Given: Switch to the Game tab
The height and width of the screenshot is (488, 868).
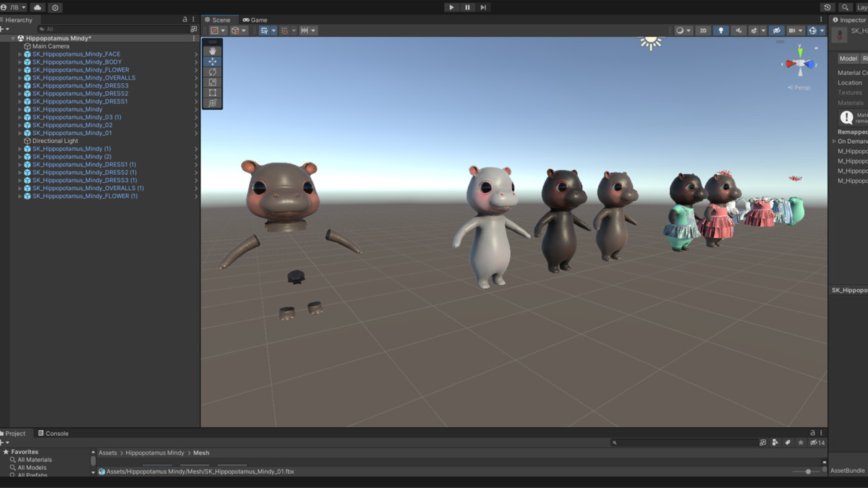Looking at the screenshot, I should [255, 20].
